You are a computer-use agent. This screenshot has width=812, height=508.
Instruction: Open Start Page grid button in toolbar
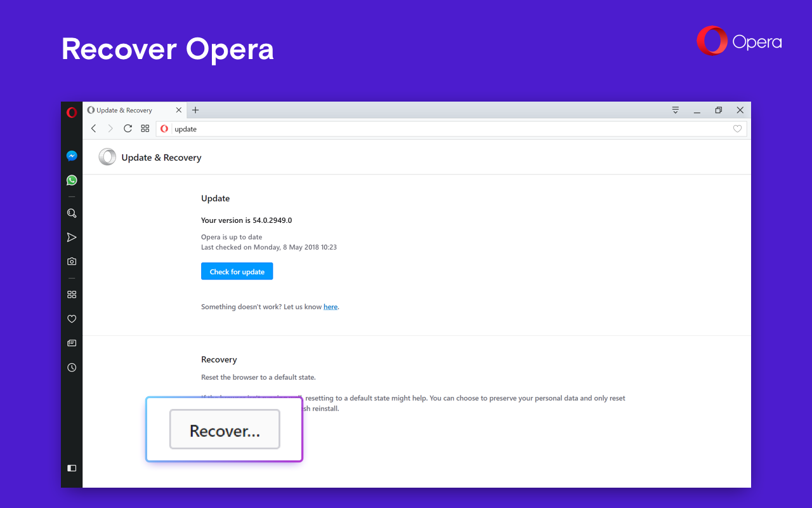coord(145,128)
